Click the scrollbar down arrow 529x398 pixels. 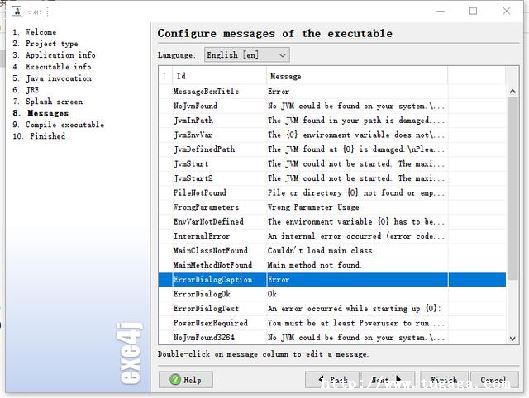(512, 338)
